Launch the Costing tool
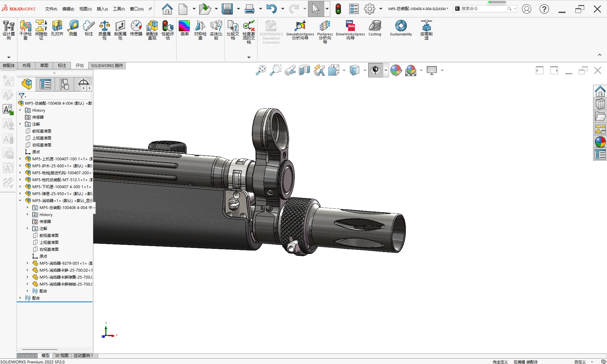 (x=375, y=28)
